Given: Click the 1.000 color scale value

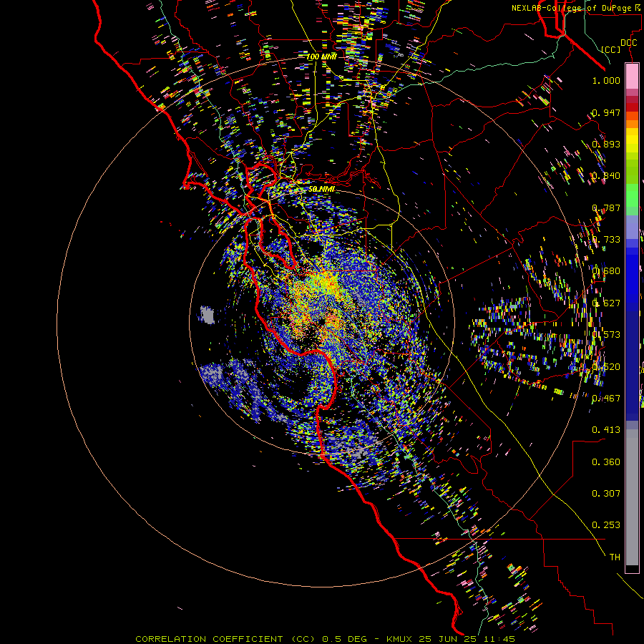Looking at the screenshot, I should coord(606,80).
